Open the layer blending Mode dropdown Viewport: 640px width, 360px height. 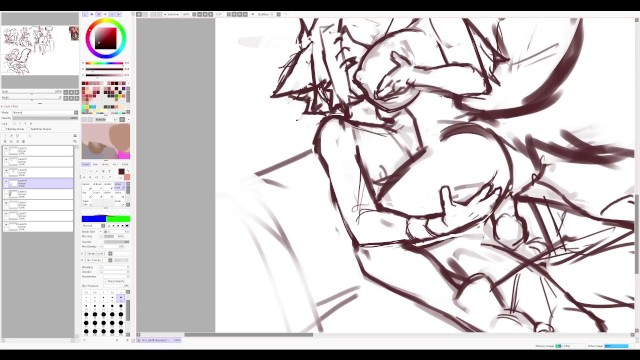[45, 113]
